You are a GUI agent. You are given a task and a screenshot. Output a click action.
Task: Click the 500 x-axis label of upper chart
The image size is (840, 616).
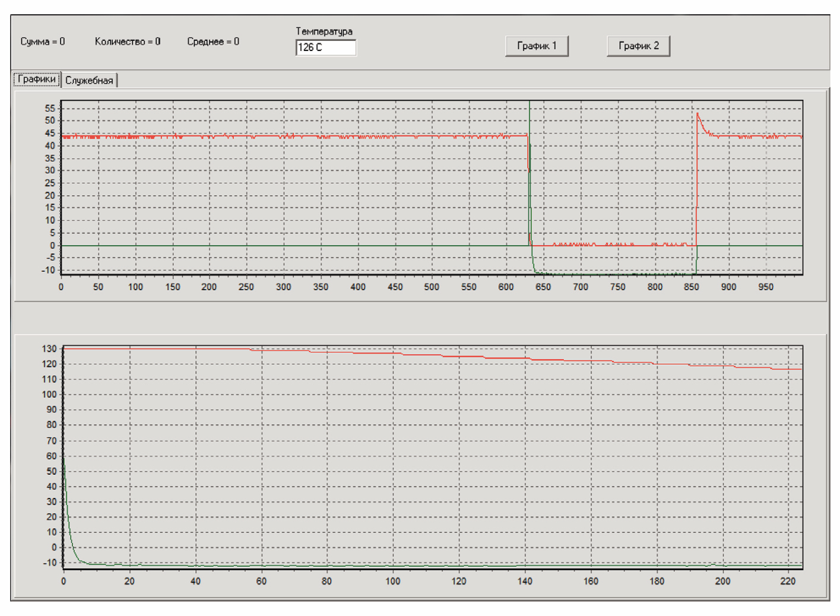(432, 287)
